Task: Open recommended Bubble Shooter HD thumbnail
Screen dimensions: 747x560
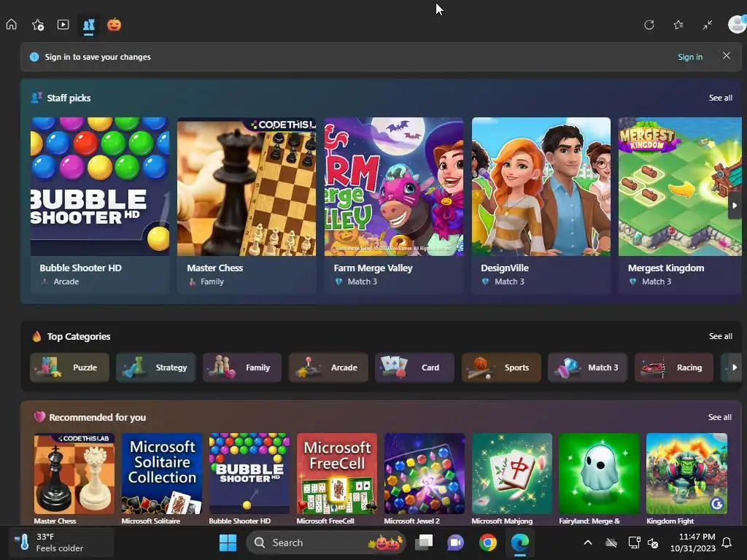Action: pyautogui.click(x=249, y=473)
